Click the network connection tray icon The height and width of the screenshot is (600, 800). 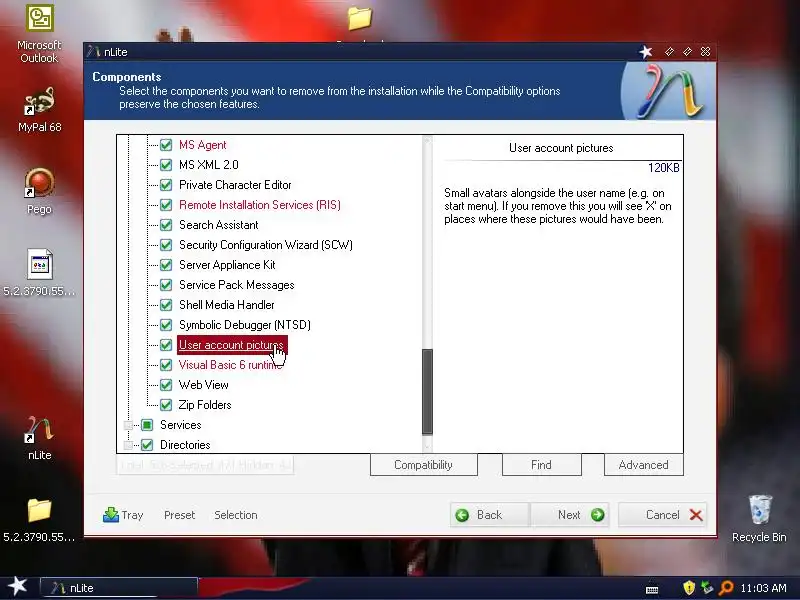(x=707, y=588)
